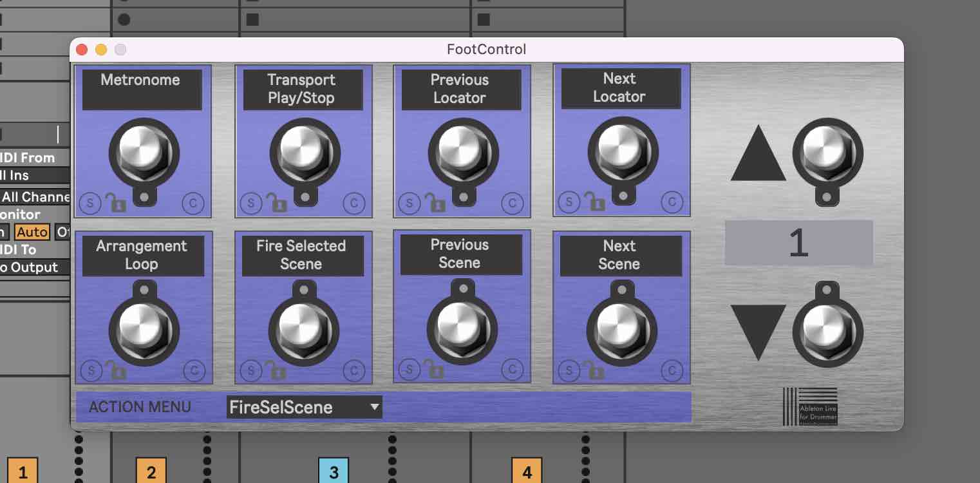Screen dimensions: 980x483
Task: Click the Ableton Live for Drummer logo
Action: pyautogui.click(x=810, y=406)
